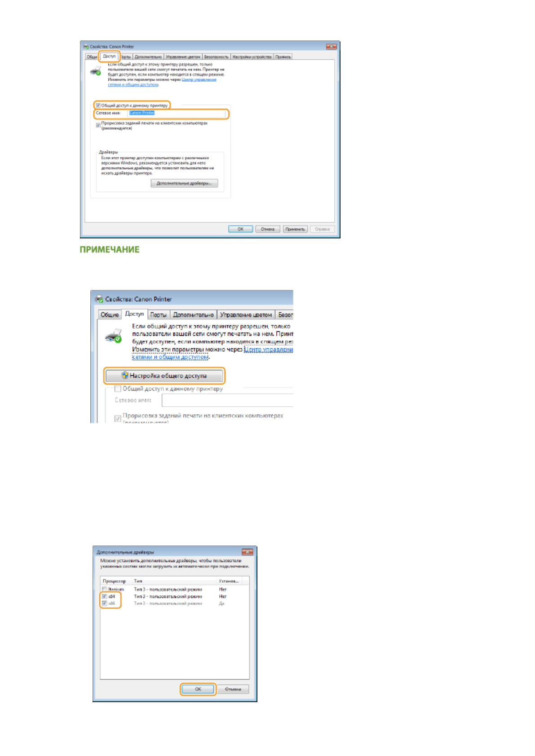Select the Безопасность tab in the top dialog
The image size is (535, 756).
click(216, 57)
